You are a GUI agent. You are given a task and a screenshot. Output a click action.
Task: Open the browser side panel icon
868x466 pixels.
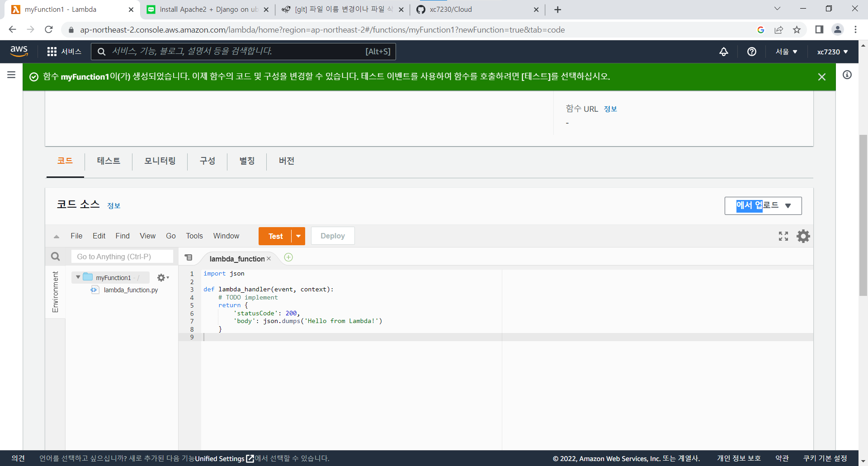click(819, 29)
